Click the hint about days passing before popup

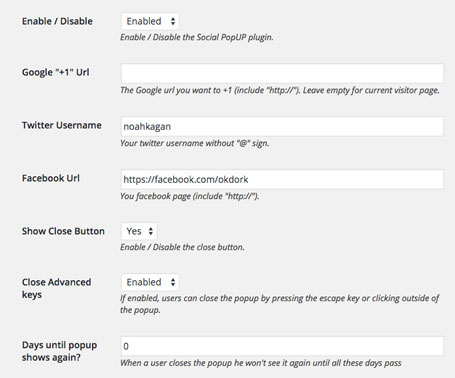tap(261, 363)
